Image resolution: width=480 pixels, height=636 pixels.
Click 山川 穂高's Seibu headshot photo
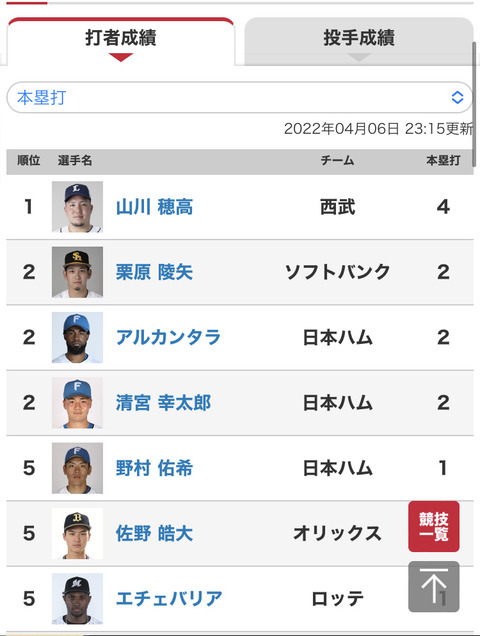pos(77,207)
